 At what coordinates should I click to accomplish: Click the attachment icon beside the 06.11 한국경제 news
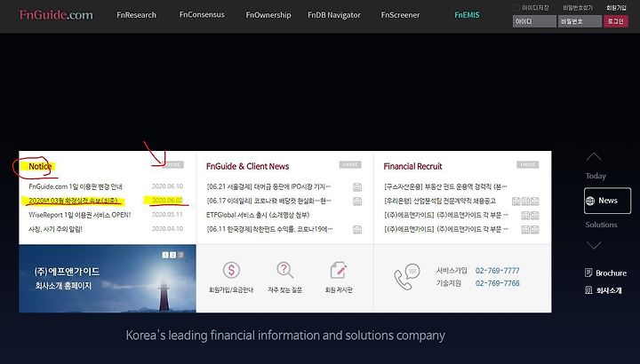(x=357, y=229)
